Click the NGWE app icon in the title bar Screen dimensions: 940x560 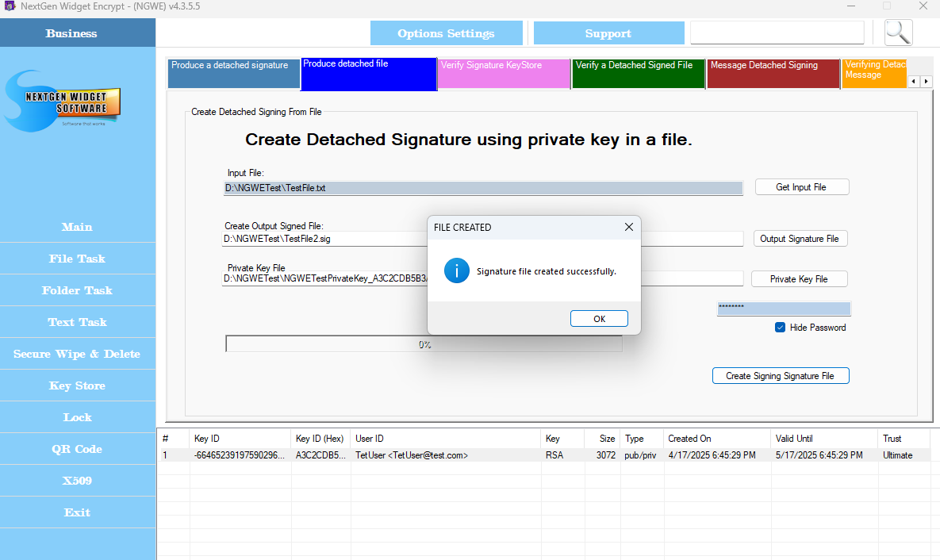(x=9, y=6)
